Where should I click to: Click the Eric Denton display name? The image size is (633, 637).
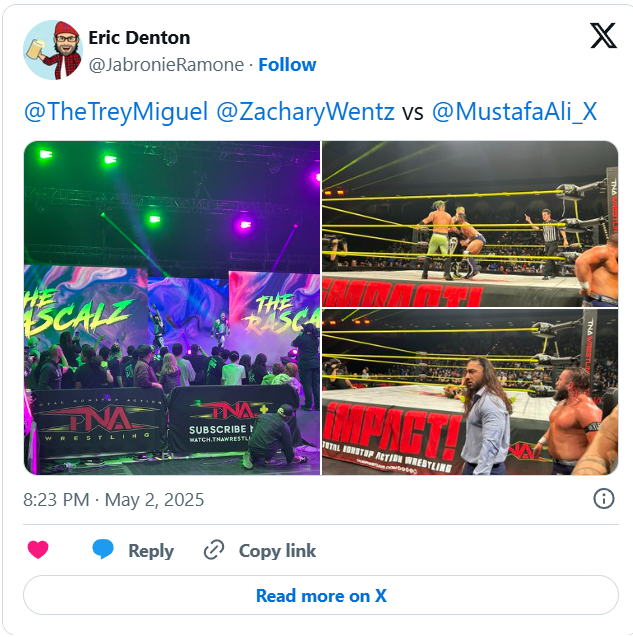(139, 38)
